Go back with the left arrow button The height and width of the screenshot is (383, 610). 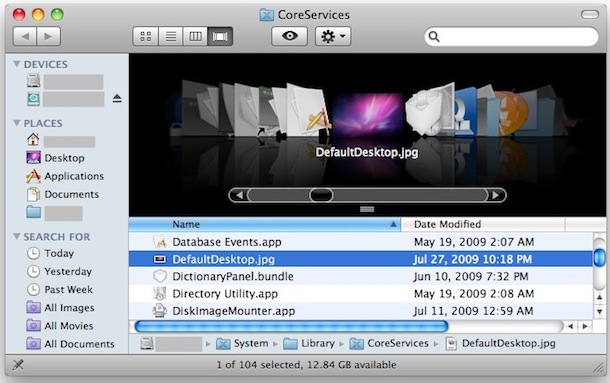(25, 37)
